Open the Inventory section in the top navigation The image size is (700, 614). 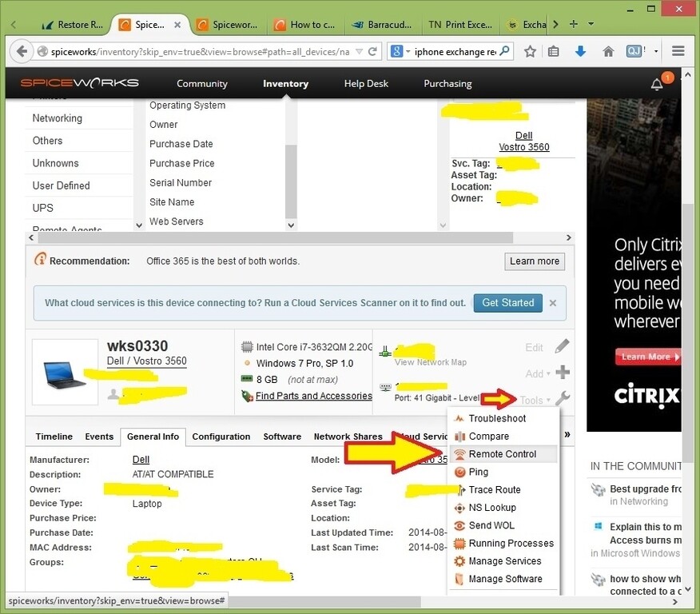[x=285, y=82]
